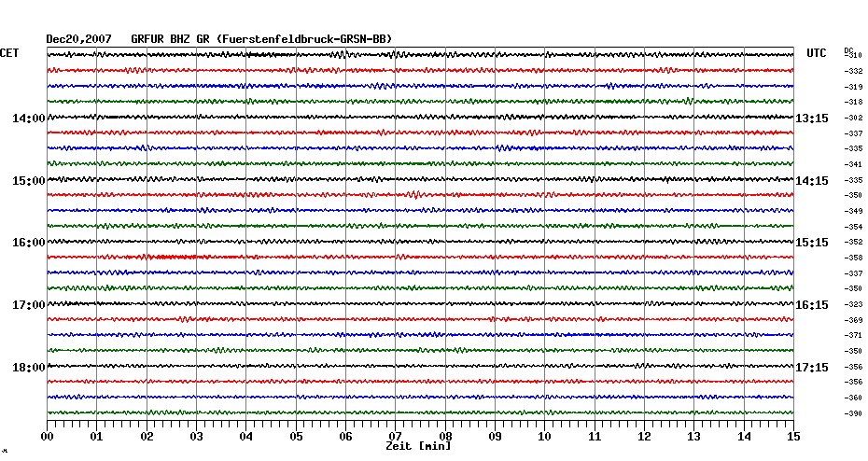
Task: Pick minute tick label '04' on axis
Action: click(246, 437)
